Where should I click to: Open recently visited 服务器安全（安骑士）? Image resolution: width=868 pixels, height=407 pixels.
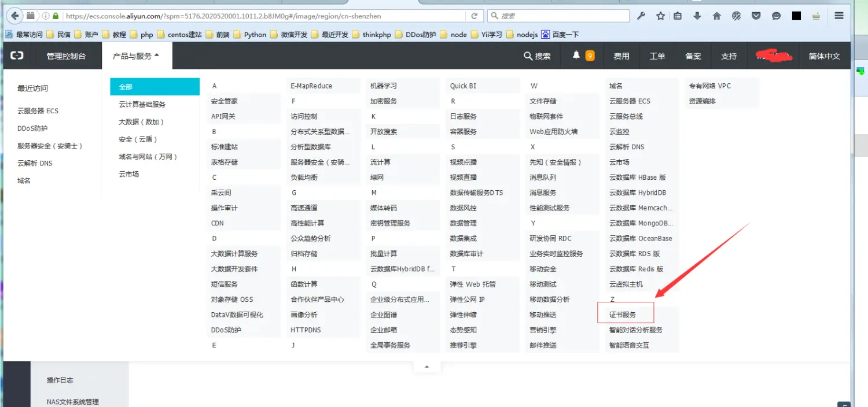click(50, 146)
